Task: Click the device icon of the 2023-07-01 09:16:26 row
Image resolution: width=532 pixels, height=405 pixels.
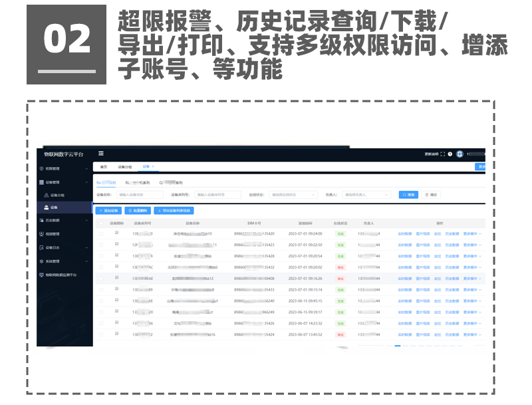Action: (x=116, y=277)
